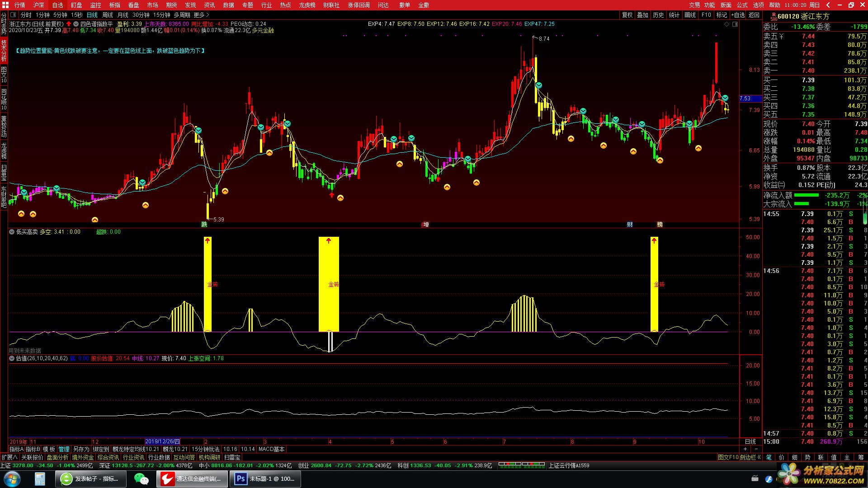Open the 选项 menu

click(759, 5)
